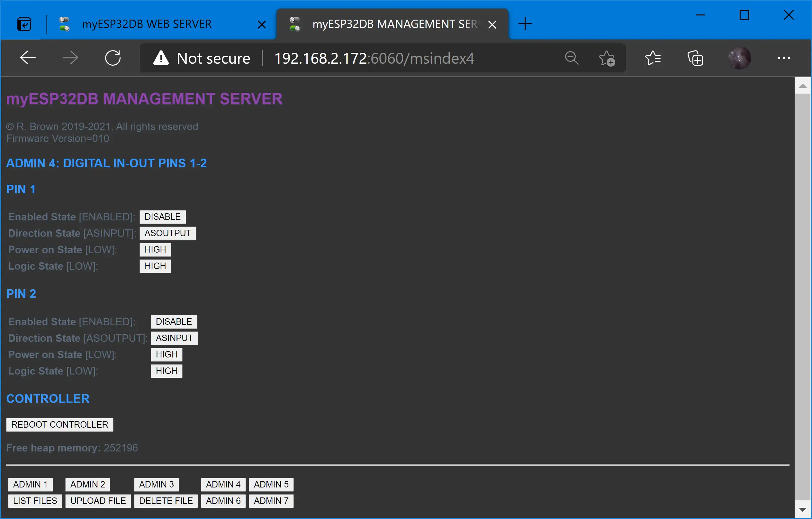
Task: Switch PIN 2 Direction State to ASINPUT
Action: [x=174, y=338]
